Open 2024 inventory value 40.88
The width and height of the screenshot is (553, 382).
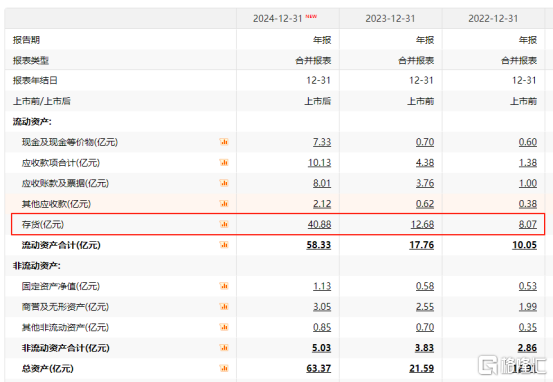(x=320, y=224)
